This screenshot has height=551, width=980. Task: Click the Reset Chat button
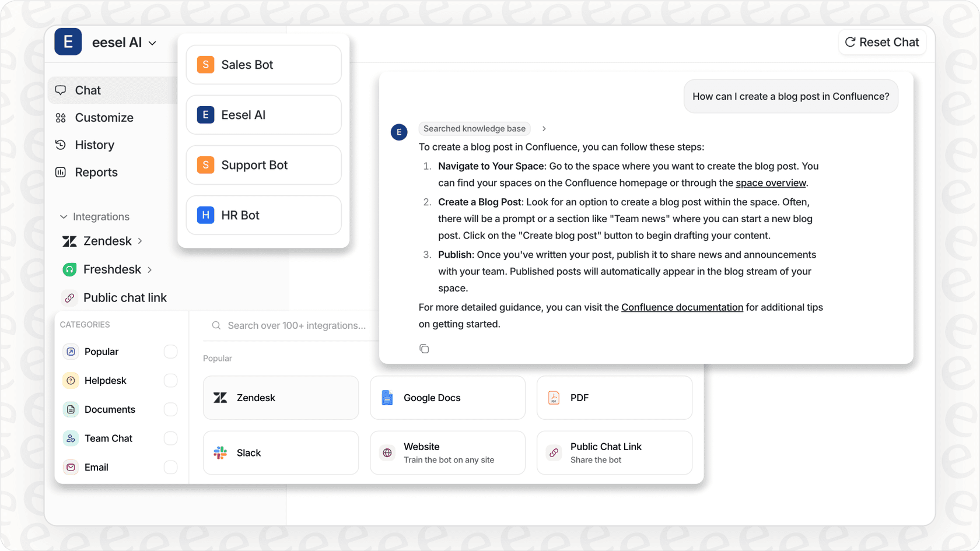point(882,42)
